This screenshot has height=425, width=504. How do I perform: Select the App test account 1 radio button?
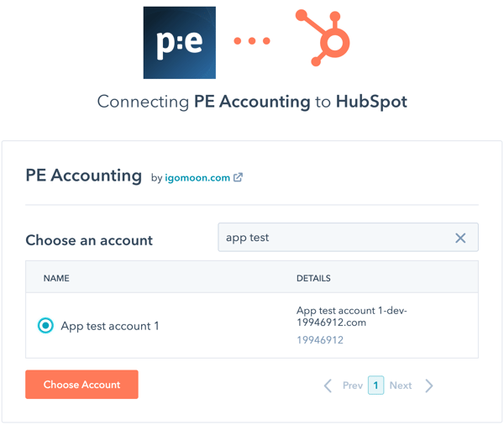pos(45,326)
